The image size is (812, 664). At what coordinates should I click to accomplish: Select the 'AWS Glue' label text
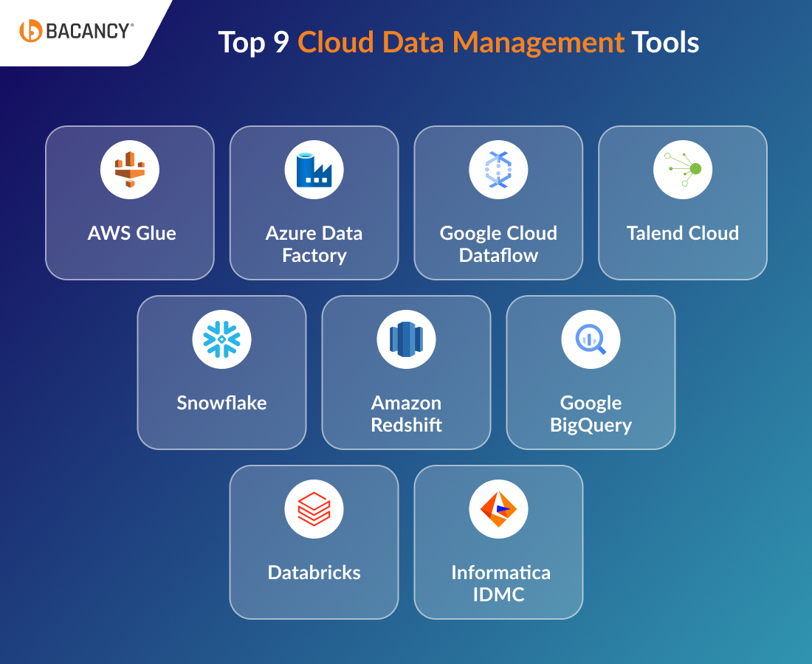132,233
